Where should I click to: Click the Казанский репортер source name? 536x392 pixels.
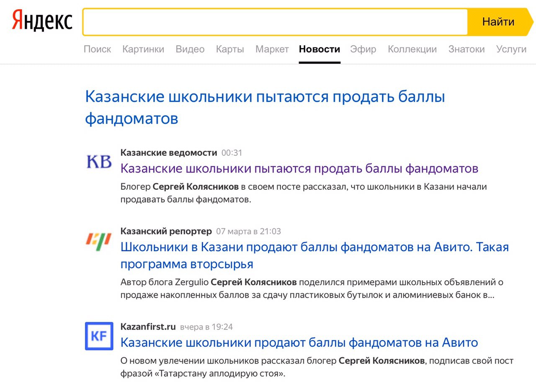(166, 231)
